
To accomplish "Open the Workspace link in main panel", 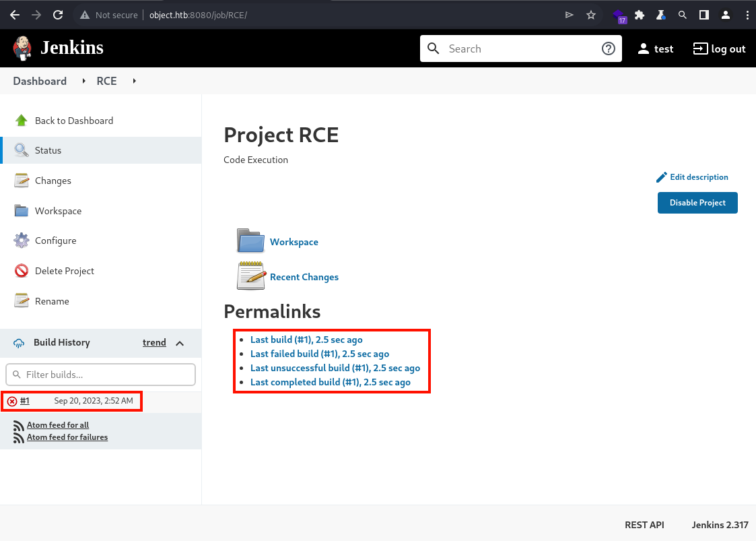I will point(294,242).
